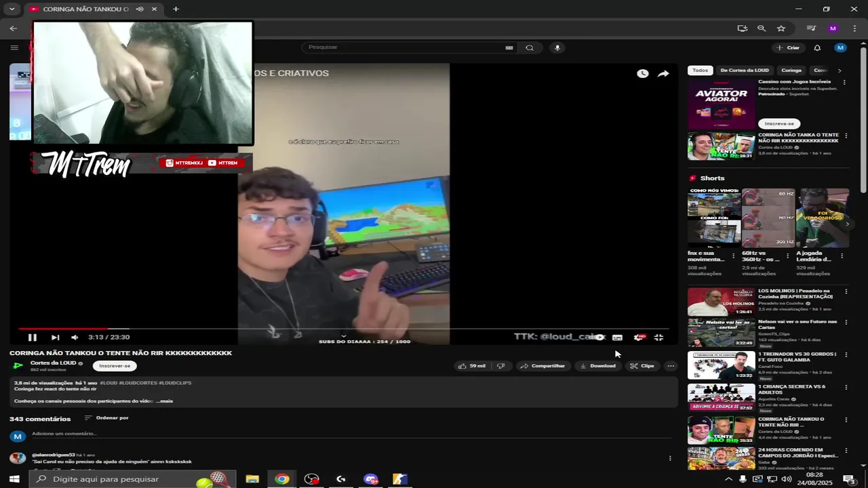The width and height of the screenshot is (868, 488).
Task: Open options for Cassino ad
Action: coord(844,82)
